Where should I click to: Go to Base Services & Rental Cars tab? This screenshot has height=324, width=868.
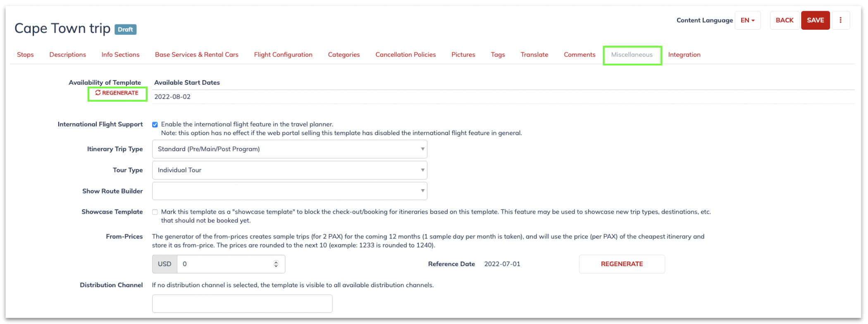point(197,55)
